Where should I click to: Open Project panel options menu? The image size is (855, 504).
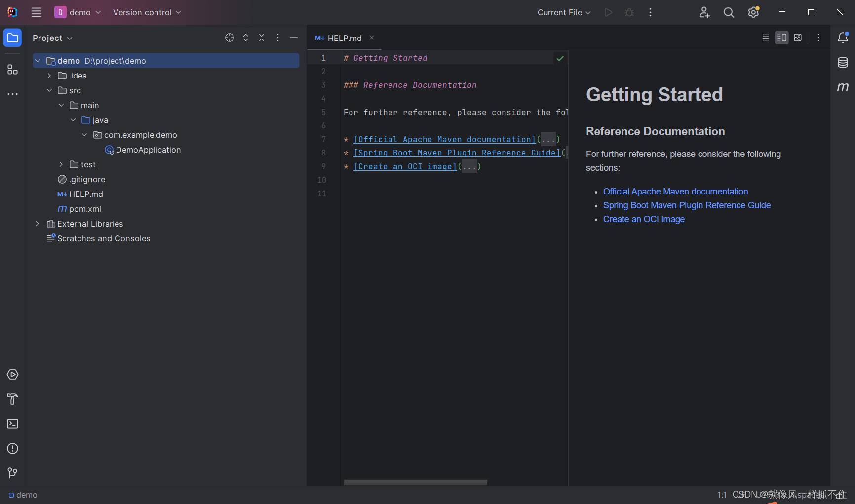tap(278, 38)
